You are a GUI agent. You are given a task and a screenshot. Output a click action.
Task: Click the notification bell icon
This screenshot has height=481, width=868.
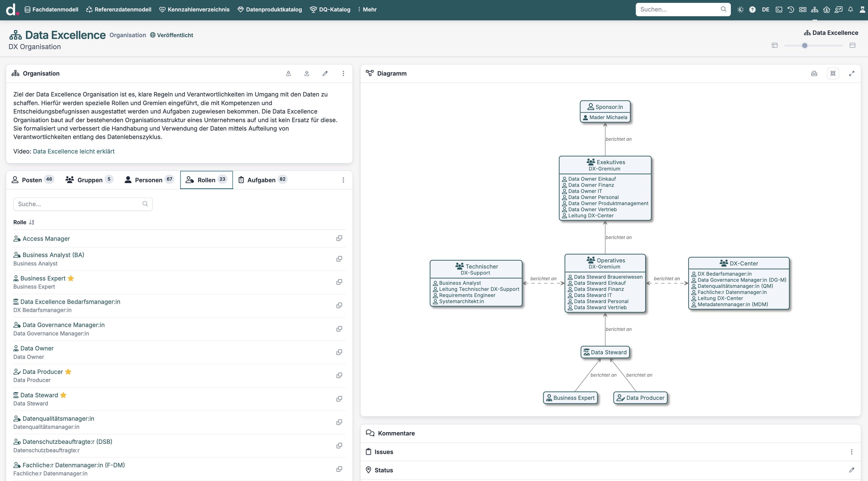coord(850,9)
